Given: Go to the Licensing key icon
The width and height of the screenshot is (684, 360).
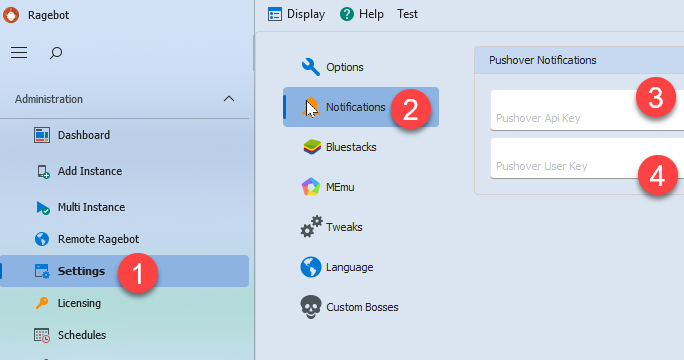Looking at the screenshot, I should [x=42, y=303].
